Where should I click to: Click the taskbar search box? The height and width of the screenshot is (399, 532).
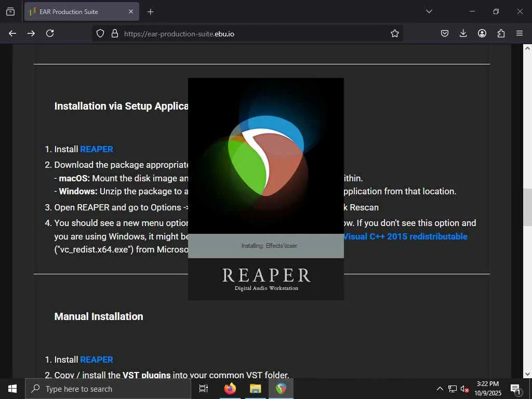(108, 389)
